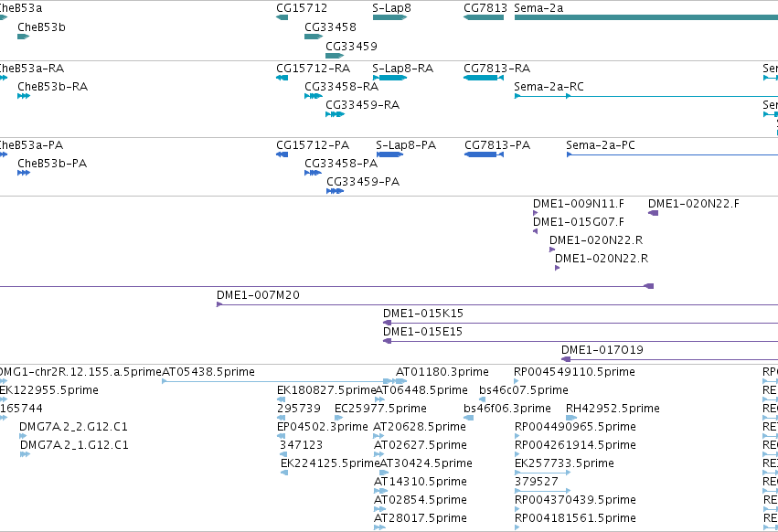Click EST EK180827.5prime
The image size is (778, 532).
(326, 390)
